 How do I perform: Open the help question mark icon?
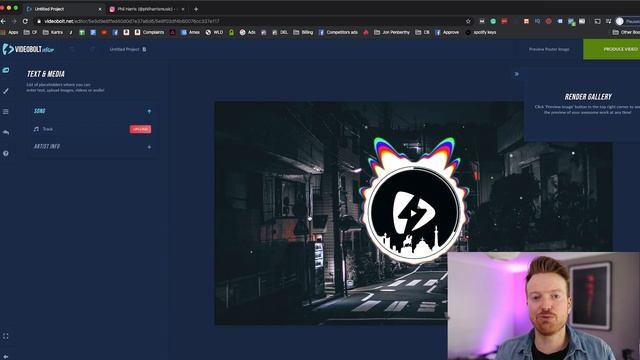point(6,153)
